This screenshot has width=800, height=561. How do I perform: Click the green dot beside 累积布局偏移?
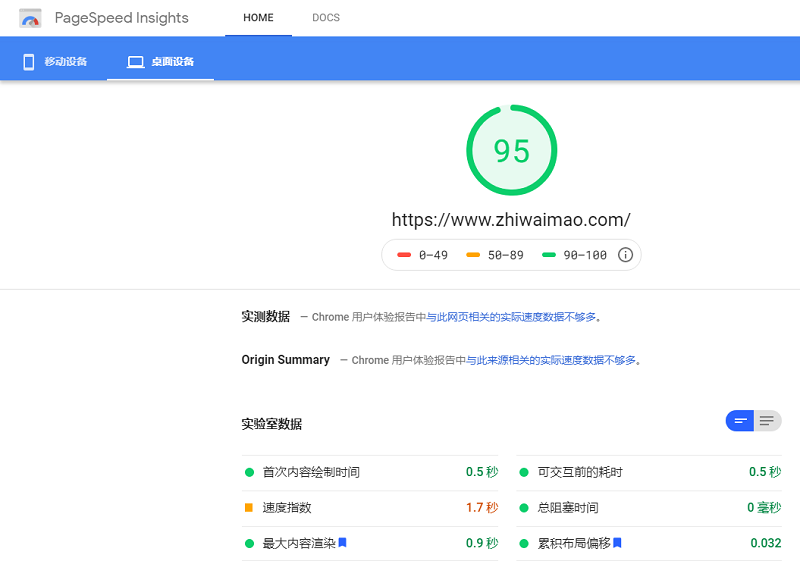tap(523, 544)
